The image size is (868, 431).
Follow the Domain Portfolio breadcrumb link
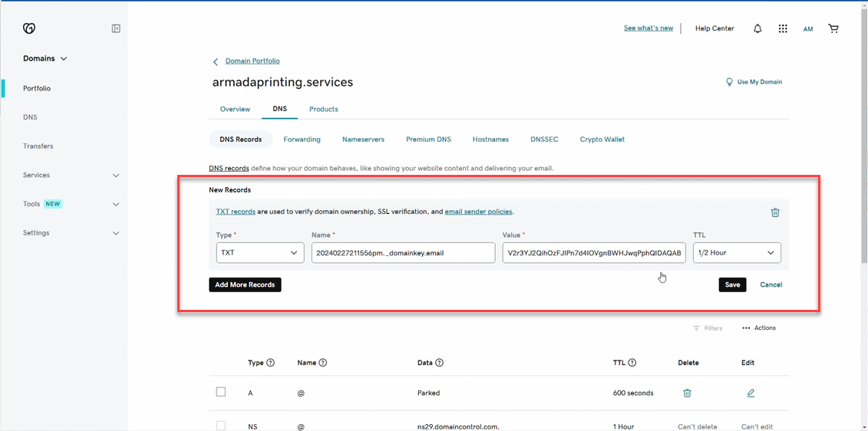tap(252, 61)
